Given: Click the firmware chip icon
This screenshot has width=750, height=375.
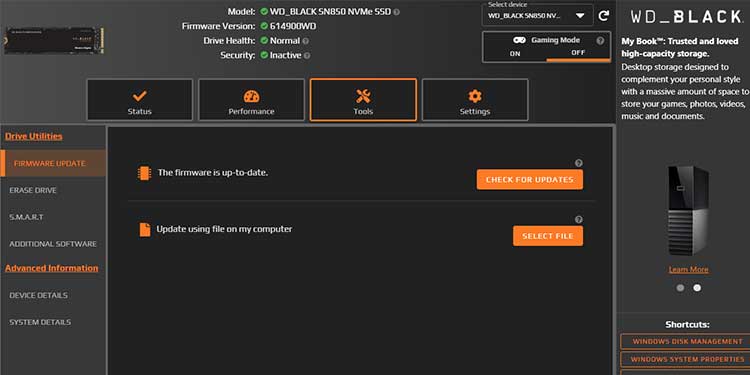Looking at the screenshot, I should pos(144,173).
